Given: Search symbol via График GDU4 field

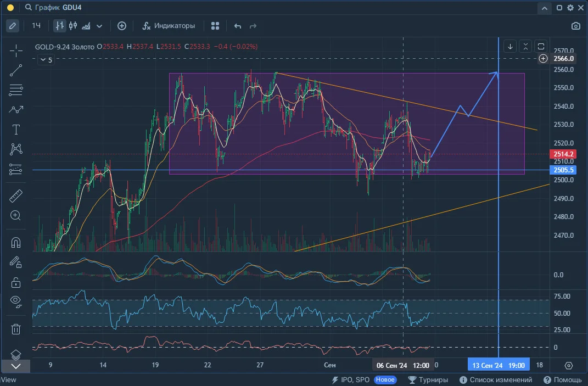Looking at the screenshot, I should tap(53, 8).
